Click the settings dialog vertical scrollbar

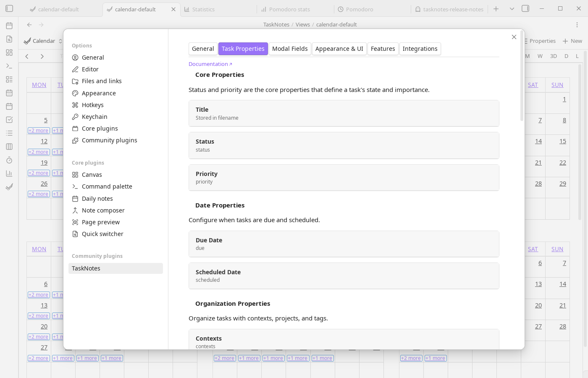tap(522, 76)
